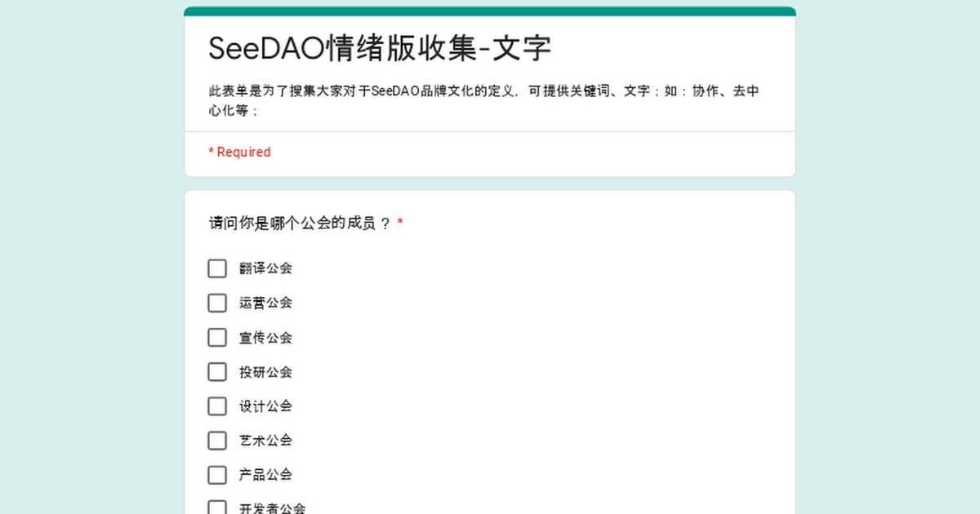Check the 翻译公会 checkbox

coord(217,268)
